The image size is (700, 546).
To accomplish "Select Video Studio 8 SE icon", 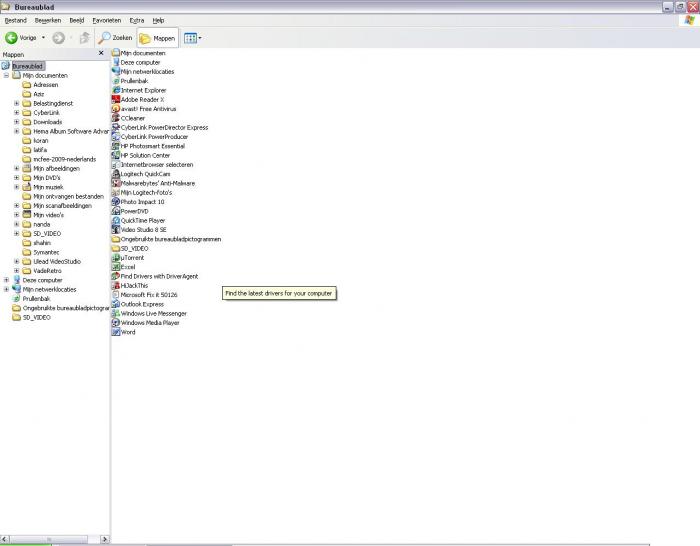I will click(x=116, y=230).
